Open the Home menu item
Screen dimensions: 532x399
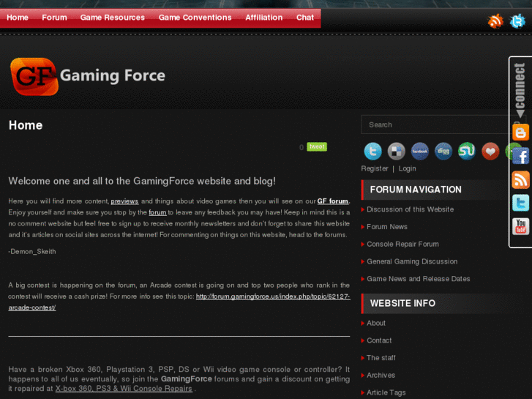(18, 18)
